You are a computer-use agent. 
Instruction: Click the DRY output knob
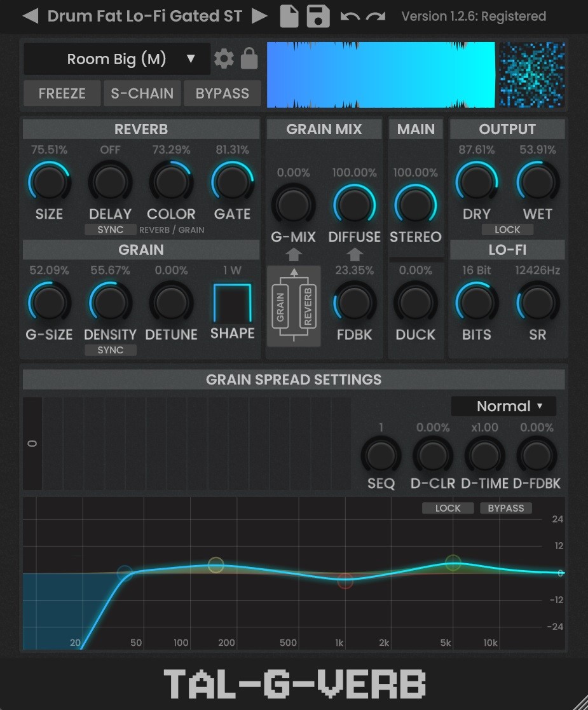coord(477,182)
